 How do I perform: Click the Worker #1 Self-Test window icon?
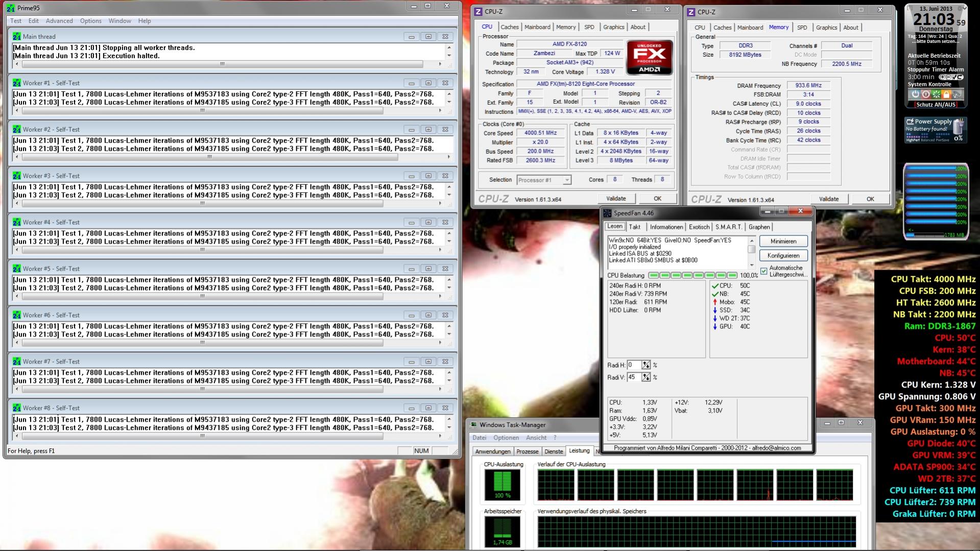(x=17, y=83)
